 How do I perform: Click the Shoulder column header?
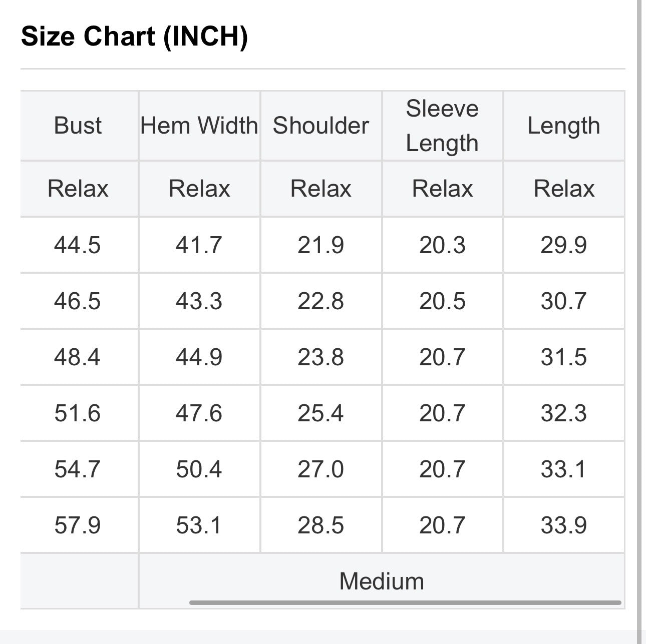point(321,126)
